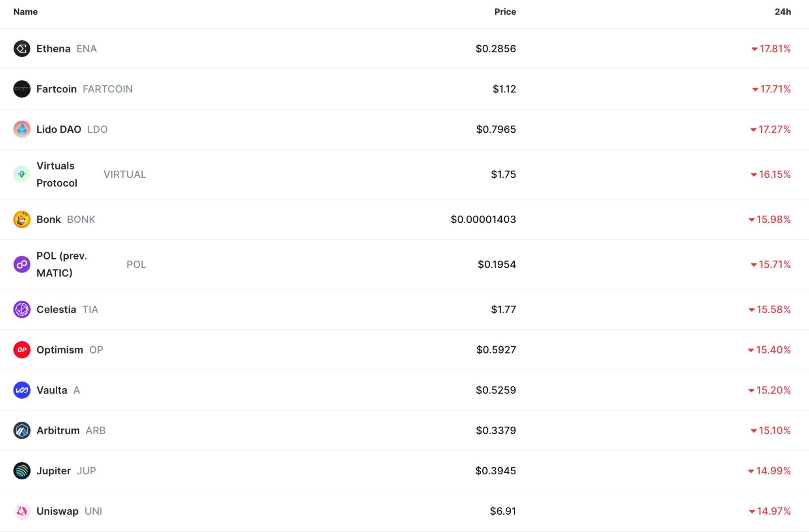Select the blue Vaulta logo icon

click(22, 390)
